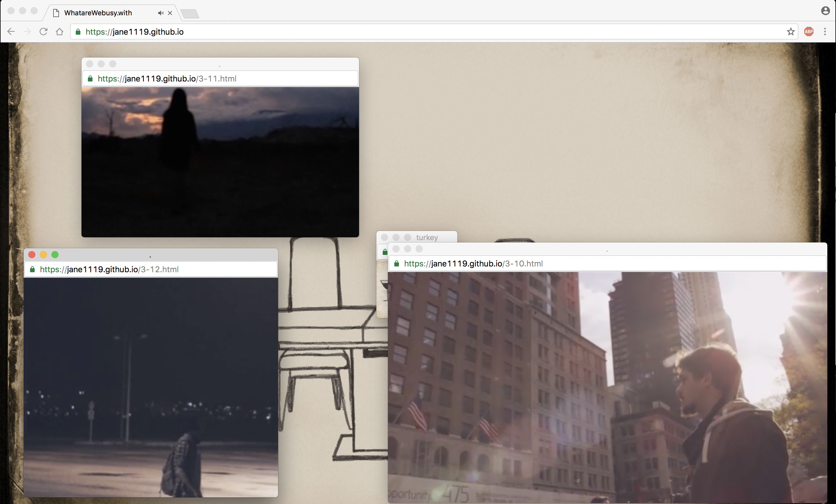The width and height of the screenshot is (836, 504).
Task: Click the green lock in main address bar
Action: coord(78,31)
